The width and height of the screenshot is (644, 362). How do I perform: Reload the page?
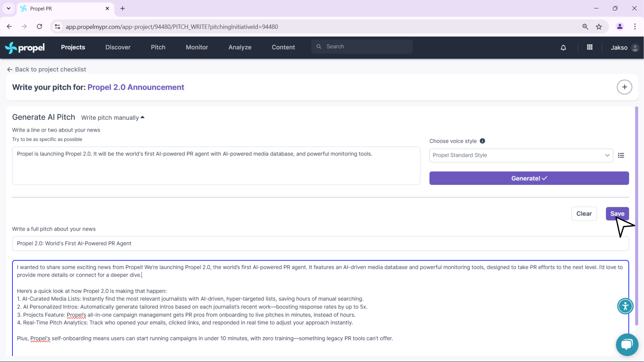coord(39,26)
